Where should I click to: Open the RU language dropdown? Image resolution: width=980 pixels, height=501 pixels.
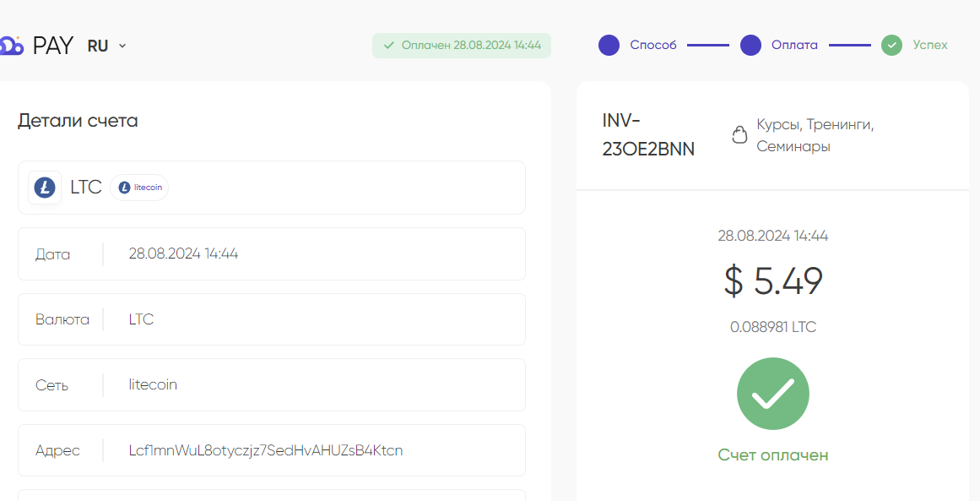pyautogui.click(x=107, y=46)
